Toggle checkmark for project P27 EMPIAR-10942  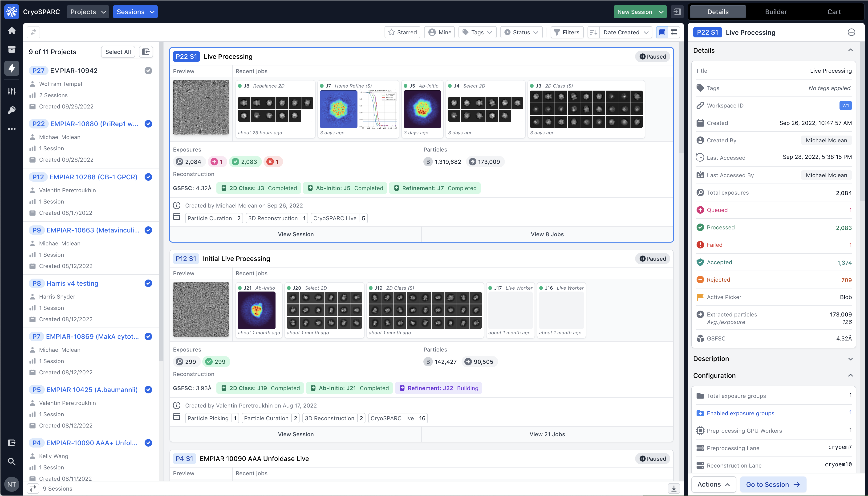point(148,71)
